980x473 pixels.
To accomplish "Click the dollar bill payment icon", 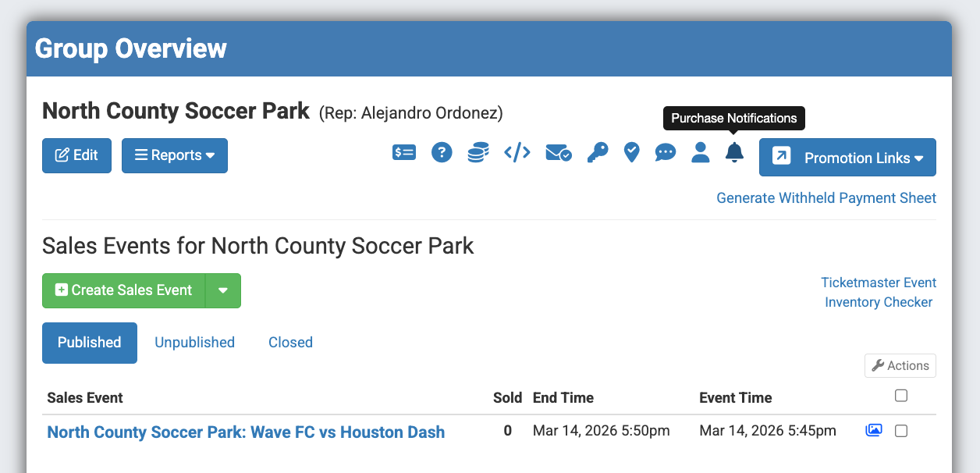I will tap(404, 153).
